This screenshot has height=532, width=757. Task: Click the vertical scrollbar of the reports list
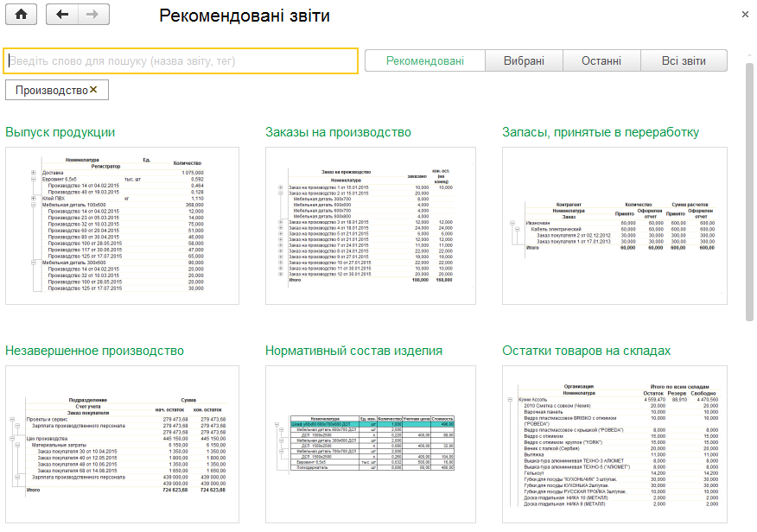[749, 192]
